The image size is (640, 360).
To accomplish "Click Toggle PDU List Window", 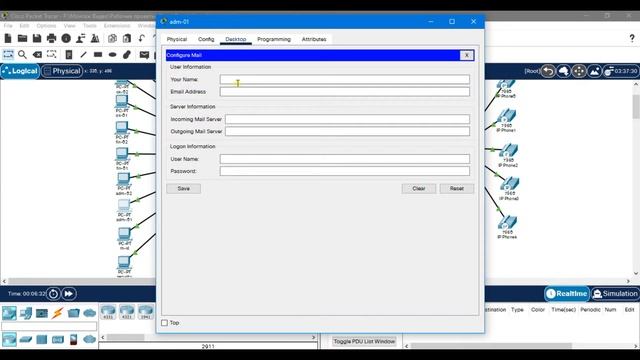I will [364, 341].
